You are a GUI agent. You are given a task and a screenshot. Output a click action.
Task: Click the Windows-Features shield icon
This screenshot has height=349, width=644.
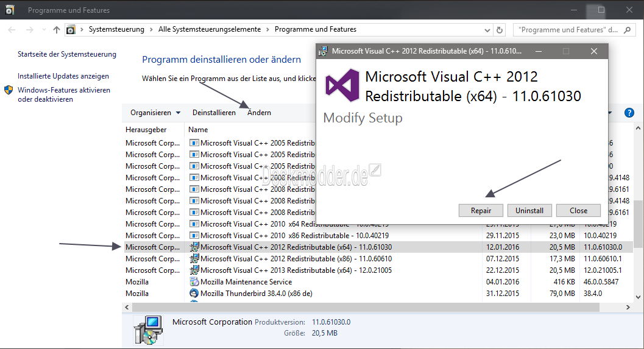(x=9, y=90)
